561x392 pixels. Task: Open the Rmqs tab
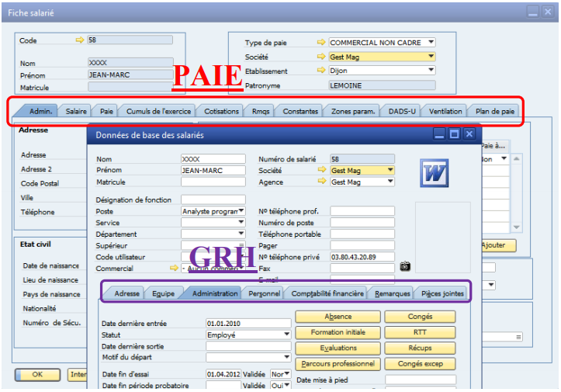261,111
